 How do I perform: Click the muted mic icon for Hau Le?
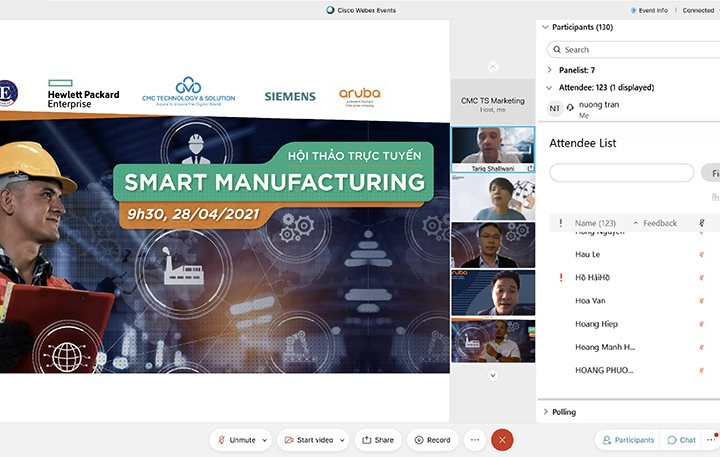pos(702,254)
